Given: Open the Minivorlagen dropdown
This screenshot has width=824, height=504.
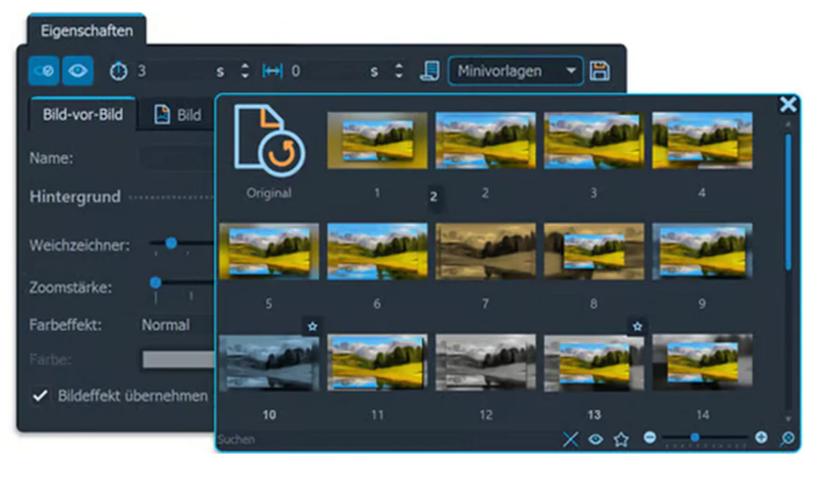Looking at the screenshot, I should coord(515,71).
